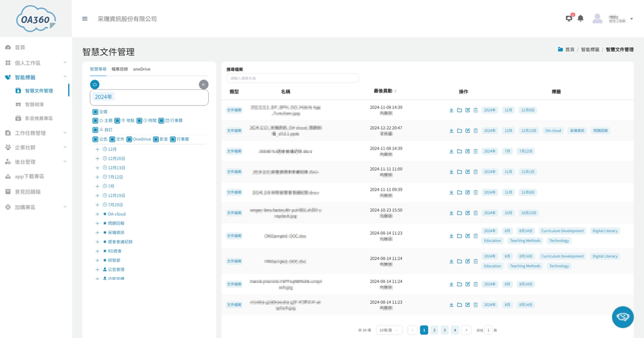Expand the 工作任務管理 sidebar menu
This screenshot has width=644, height=338.
[36, 133]
